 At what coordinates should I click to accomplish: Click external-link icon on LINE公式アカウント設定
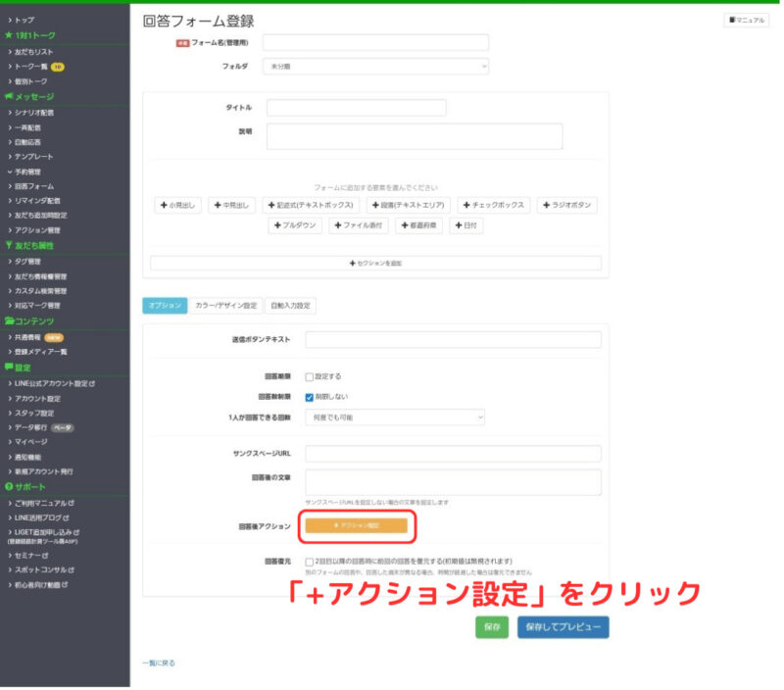[x=92, y=384]
